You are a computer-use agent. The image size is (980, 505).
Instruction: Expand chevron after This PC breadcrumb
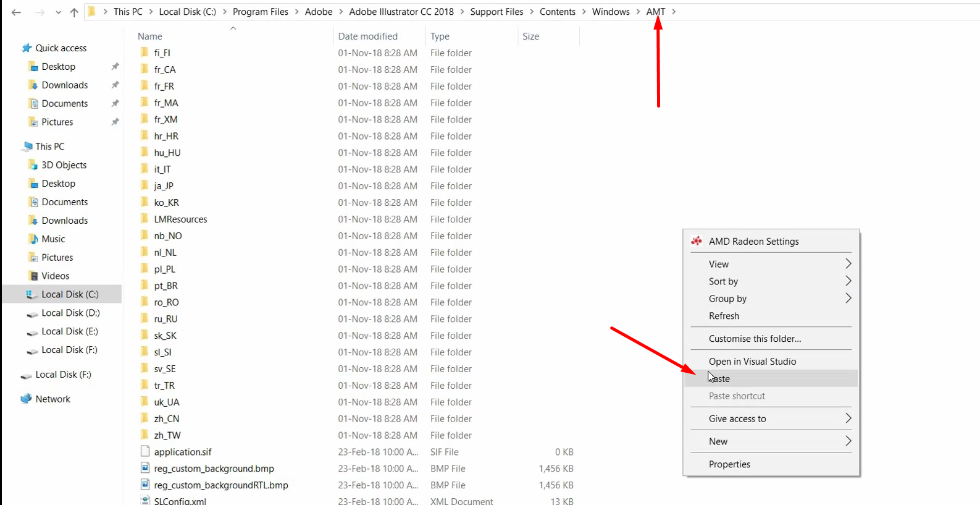point(151,12)
